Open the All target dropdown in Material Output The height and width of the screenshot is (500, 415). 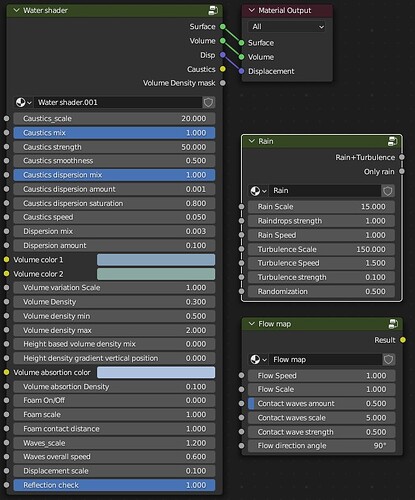coord(287,27)
